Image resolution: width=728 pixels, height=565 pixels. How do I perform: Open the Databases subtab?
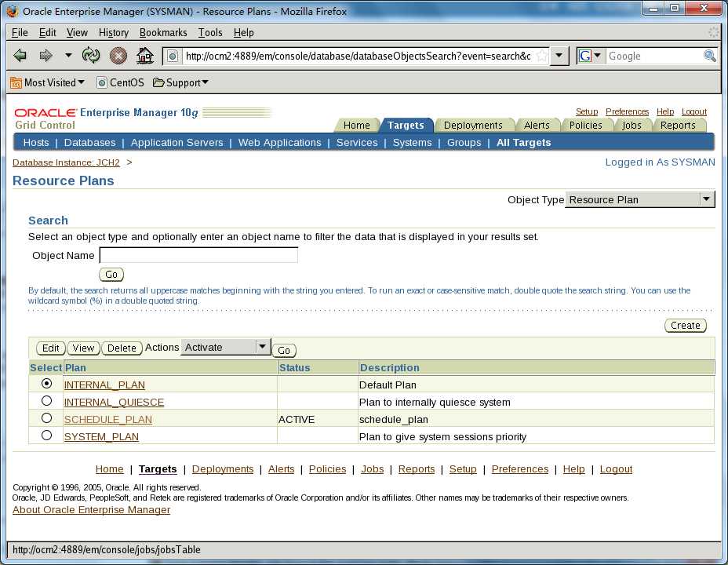click(89, 143)
